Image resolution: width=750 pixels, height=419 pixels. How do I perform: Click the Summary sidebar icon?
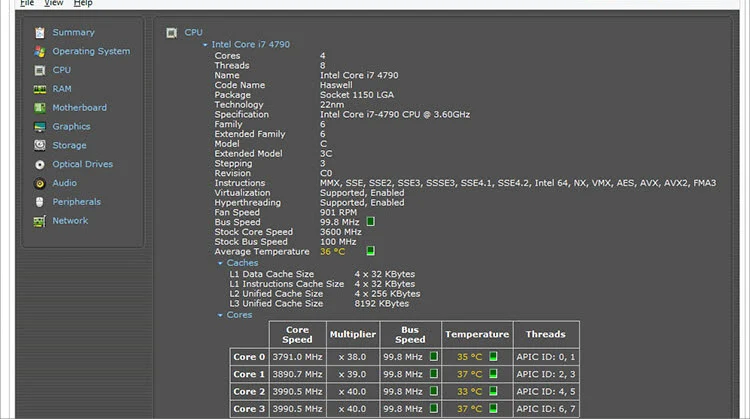click(x=40, y=33)
